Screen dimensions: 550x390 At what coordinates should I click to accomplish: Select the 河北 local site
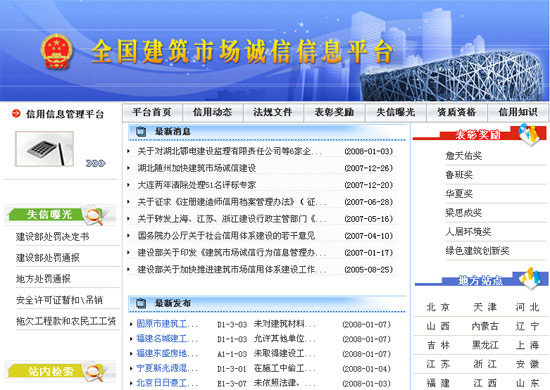[x=527, y=308]
